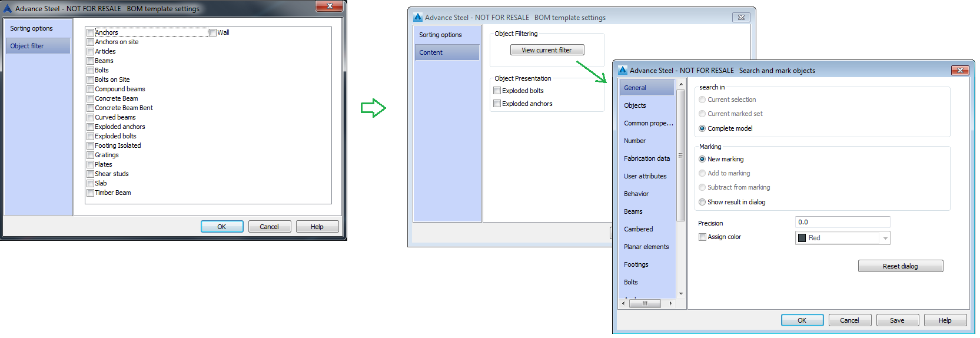Viewport: 980px width, 338px height.
Task: Click Cancel in Search and mark objects dialog
Action: 850,320
